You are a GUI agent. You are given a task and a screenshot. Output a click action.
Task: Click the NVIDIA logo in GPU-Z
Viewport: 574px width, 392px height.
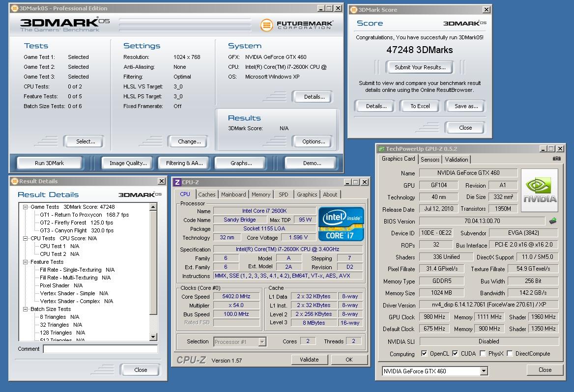540,190
